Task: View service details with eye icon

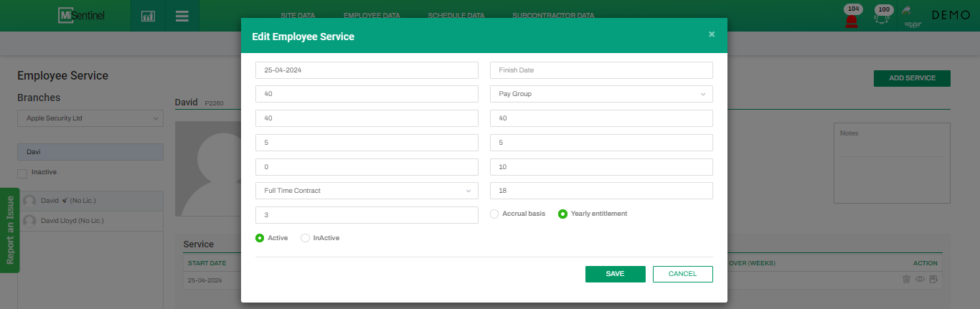Action: (x=920, y=279)
